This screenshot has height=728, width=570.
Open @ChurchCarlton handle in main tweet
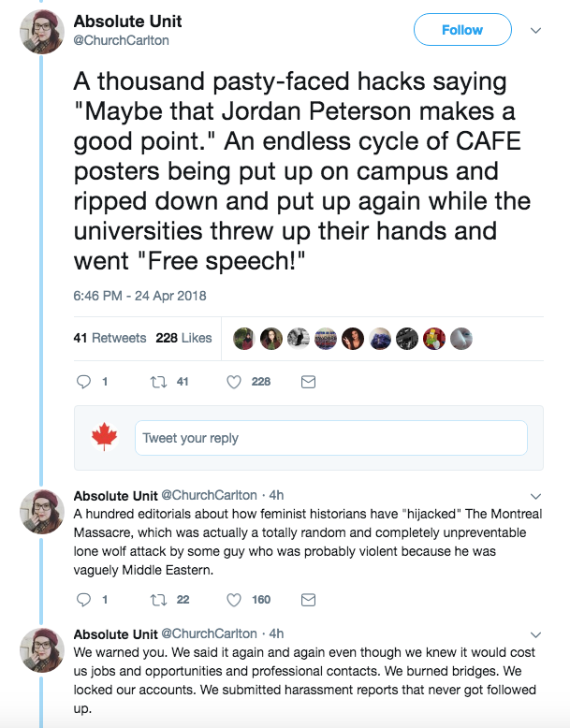point(121,40)
